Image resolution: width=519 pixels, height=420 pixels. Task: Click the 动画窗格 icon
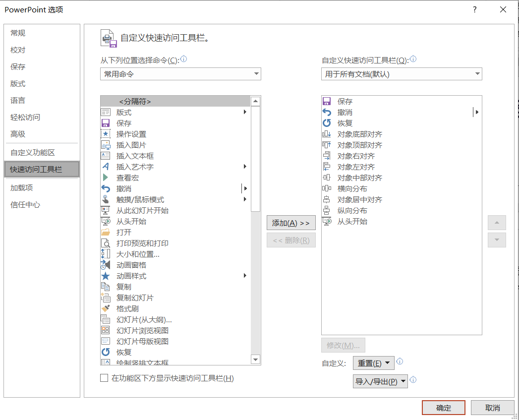(x=106, y=265)
